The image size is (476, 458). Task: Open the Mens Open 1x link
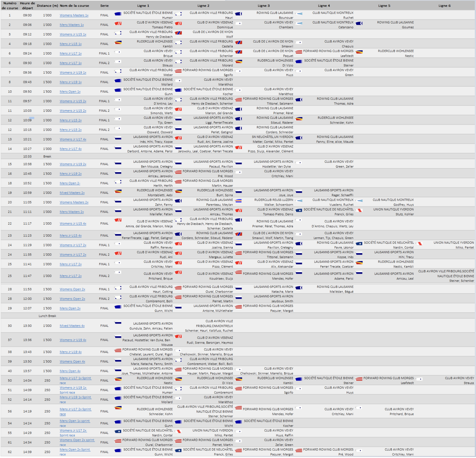point(70,92)
